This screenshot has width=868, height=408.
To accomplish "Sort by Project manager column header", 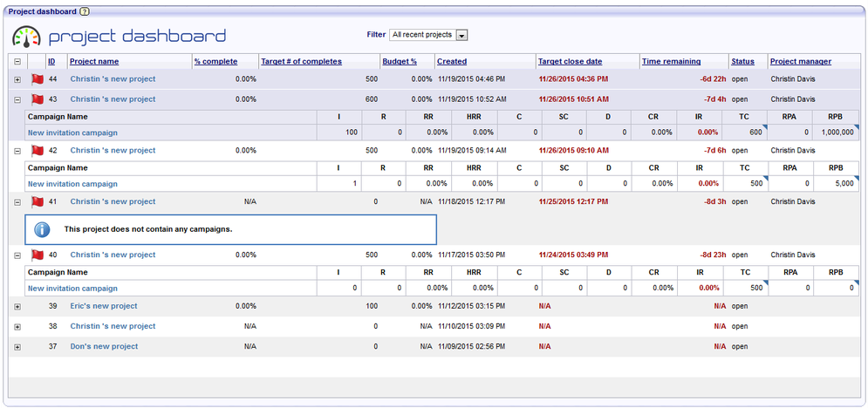I will pyautogui.click(x=801, y=61).
